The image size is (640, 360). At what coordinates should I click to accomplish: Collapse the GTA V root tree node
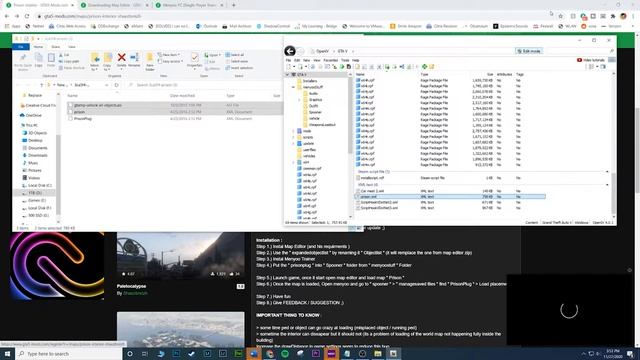pyautogui.click(x=287, y=75)
